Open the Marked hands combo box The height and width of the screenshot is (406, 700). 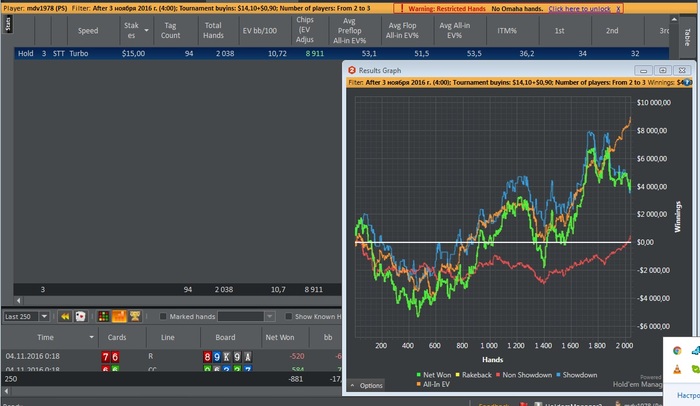[x=246, y=316]
